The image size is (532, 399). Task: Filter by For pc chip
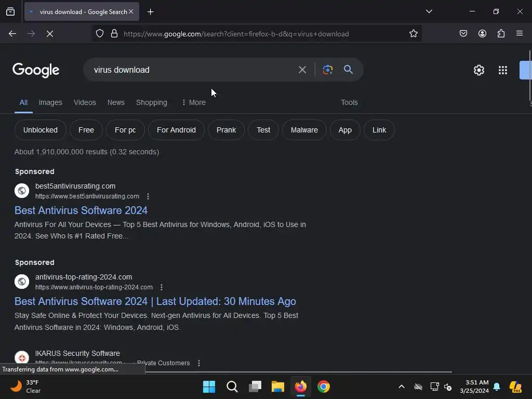(125, 130)
